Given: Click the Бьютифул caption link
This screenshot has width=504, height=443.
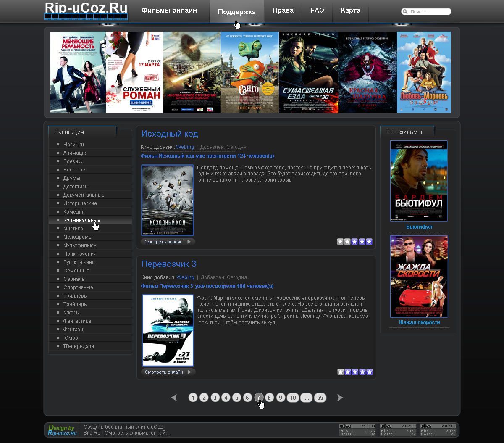Looking at the screenshot, I should (x=419, y=227).
